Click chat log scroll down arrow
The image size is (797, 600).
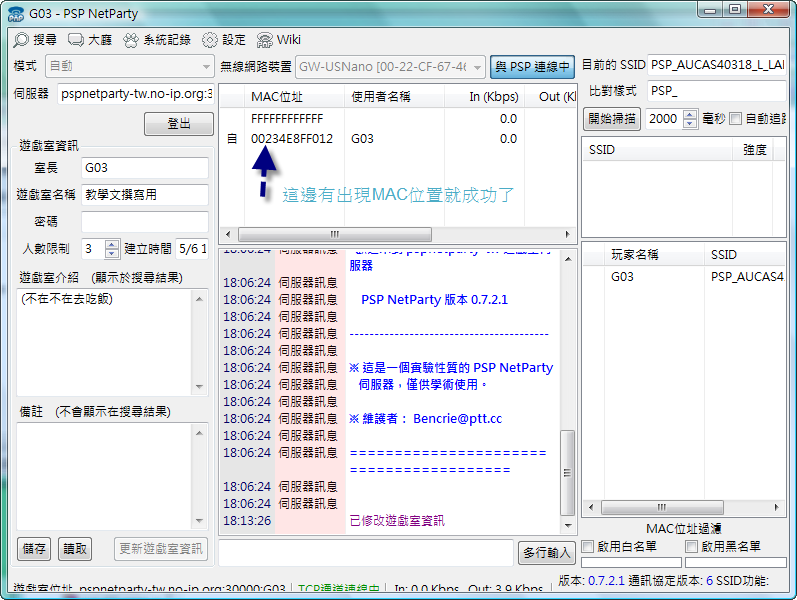(568, 526)
